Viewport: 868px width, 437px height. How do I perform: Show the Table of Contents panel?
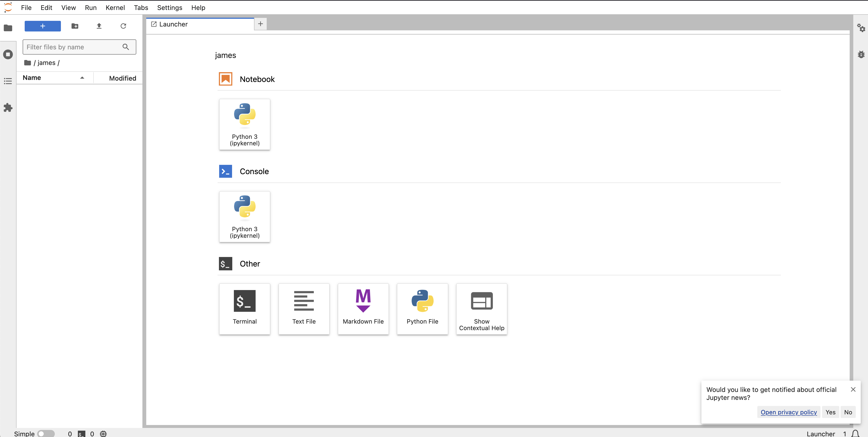[x=8, y=81]
